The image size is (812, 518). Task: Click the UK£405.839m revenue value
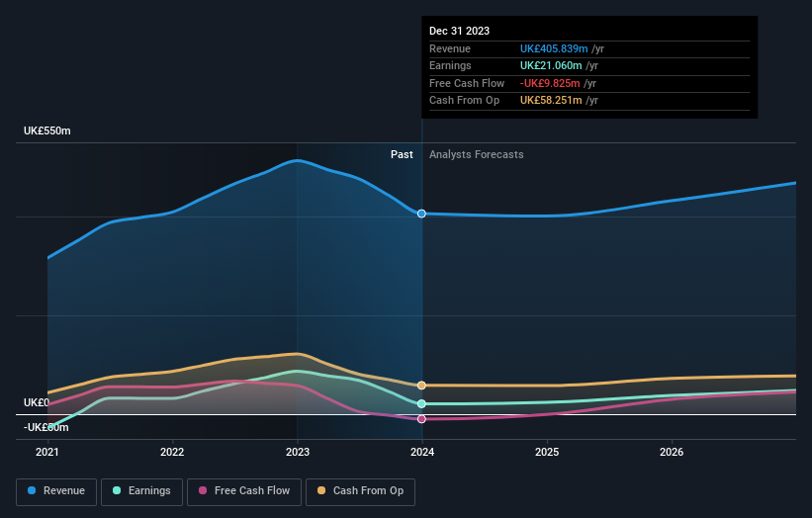click(554, 48)
